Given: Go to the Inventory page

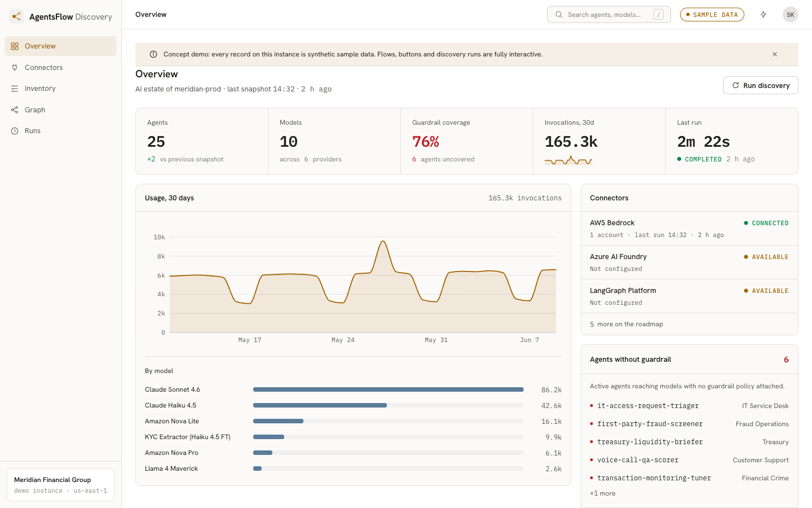Looking at the screenshot, I should [60, 89].
